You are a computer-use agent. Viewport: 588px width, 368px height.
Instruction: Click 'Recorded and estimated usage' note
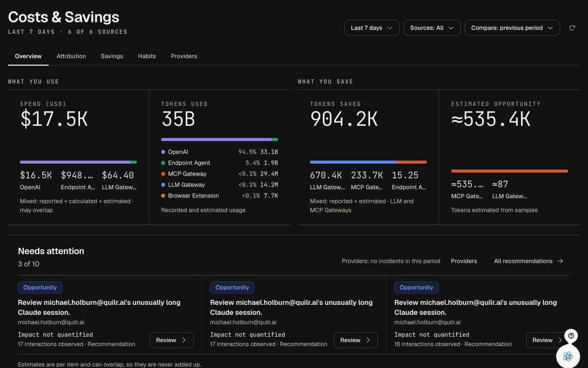point(203,210)
